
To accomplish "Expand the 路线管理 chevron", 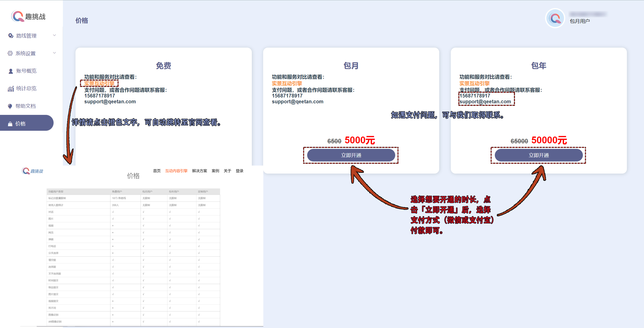I will 54,35.
